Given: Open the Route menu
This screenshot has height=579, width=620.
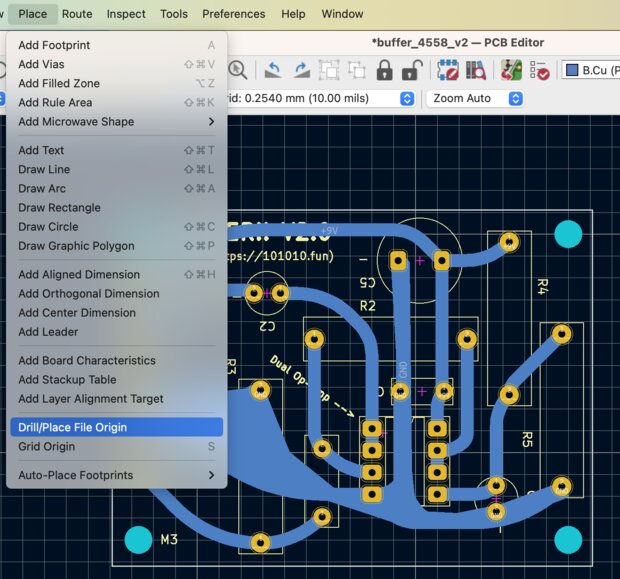Looking at the screenshot, I should pyautogui.click(x=77, y=14).
